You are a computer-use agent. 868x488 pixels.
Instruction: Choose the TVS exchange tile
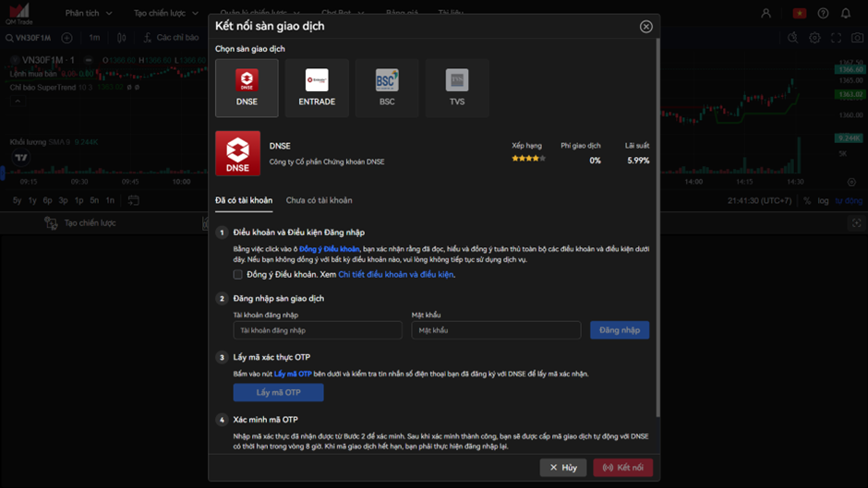(457, 88)
